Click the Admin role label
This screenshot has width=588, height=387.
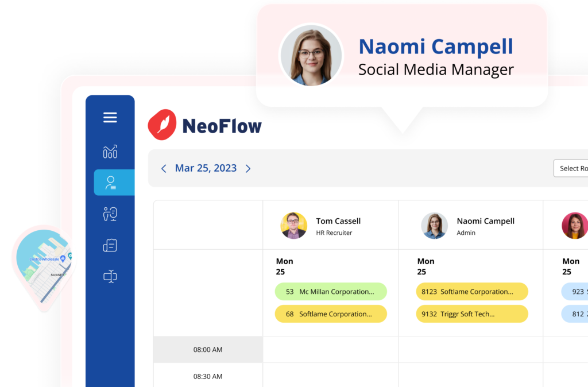tap(466, 233)
